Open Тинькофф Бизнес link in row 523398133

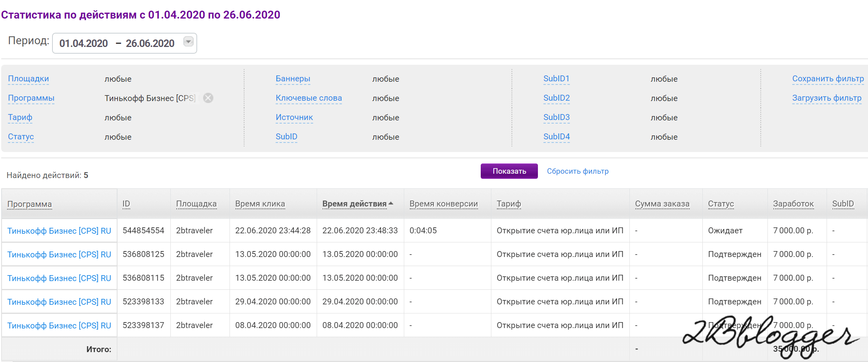point(59,302)
